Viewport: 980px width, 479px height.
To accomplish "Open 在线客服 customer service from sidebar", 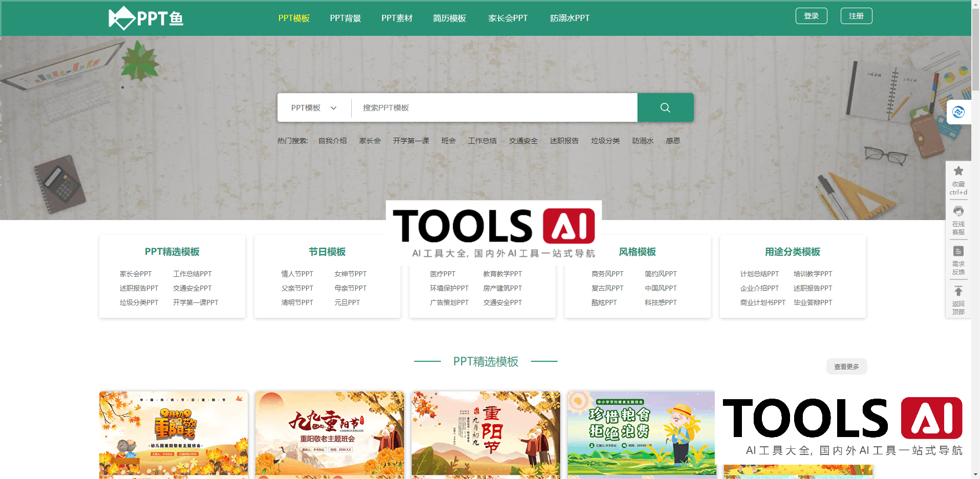I will click(958, 220).
